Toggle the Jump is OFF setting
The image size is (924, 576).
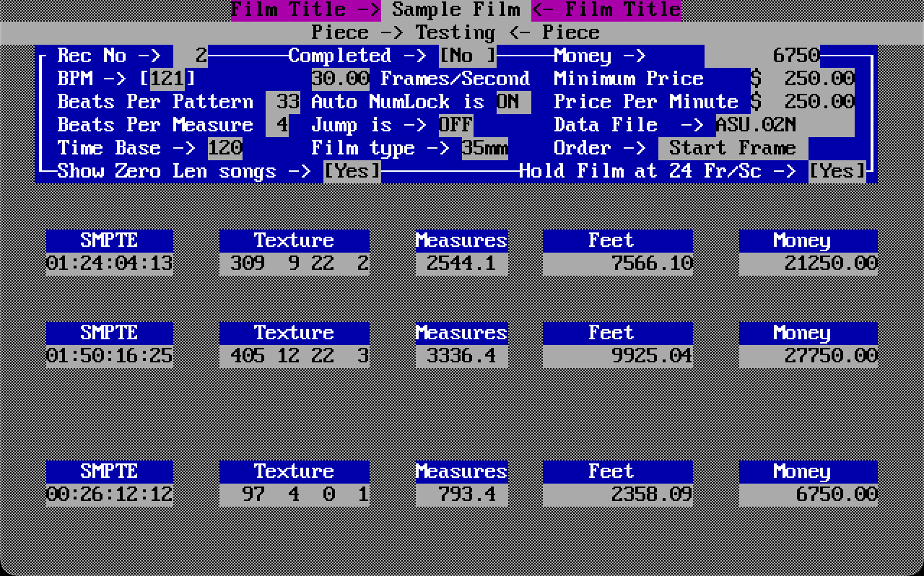pyautogui.click(x=456, y=126)
